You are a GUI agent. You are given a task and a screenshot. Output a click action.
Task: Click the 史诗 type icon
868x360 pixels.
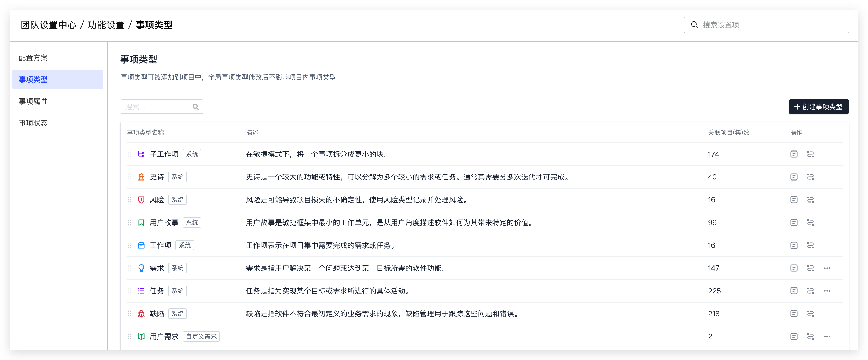[141, 177]
